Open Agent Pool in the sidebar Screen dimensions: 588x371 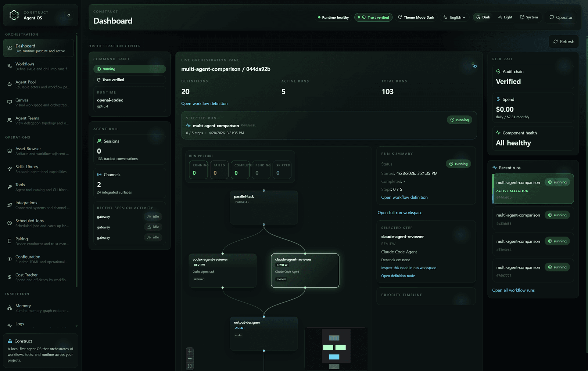39,84
